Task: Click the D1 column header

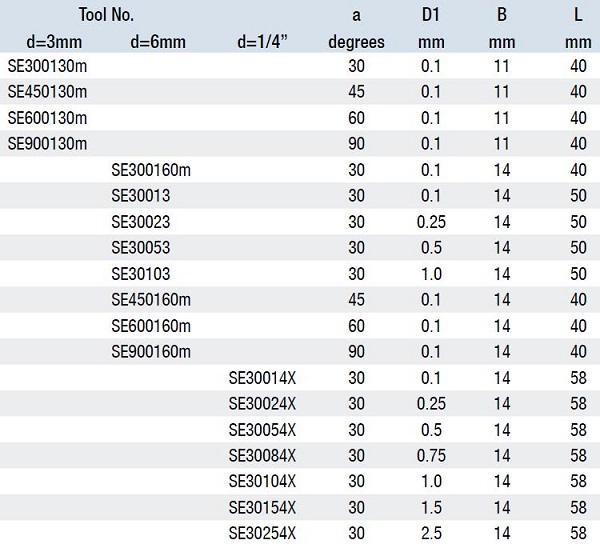Action: pyautogui.click(x=431, y=16)
